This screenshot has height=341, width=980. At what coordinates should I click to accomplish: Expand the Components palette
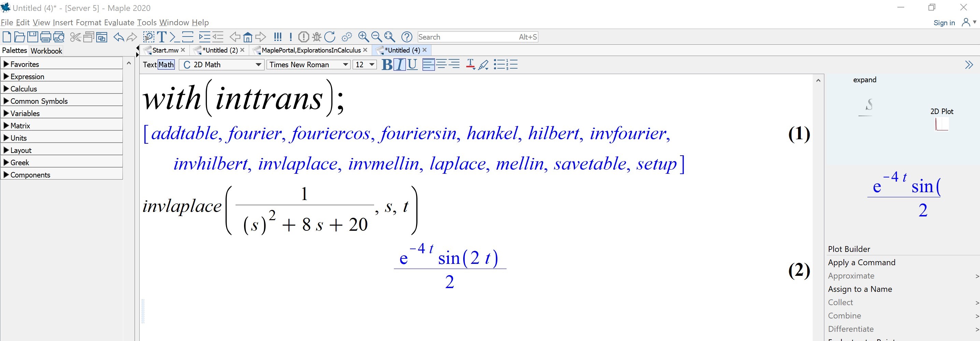tap(62, 175)
